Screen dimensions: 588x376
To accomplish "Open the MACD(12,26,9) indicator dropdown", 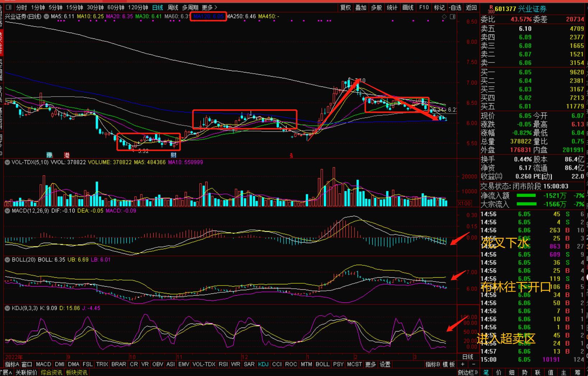I will pyautogui.click(x=7, y=211).
